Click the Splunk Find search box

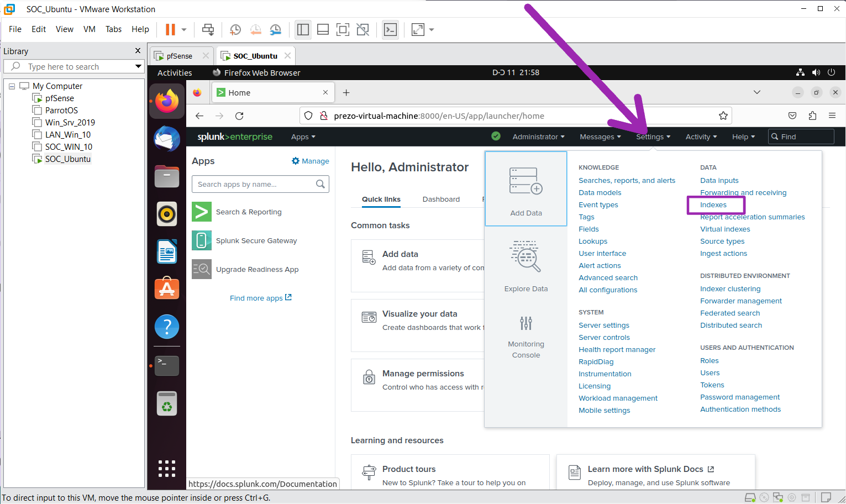tap(801, 136)
